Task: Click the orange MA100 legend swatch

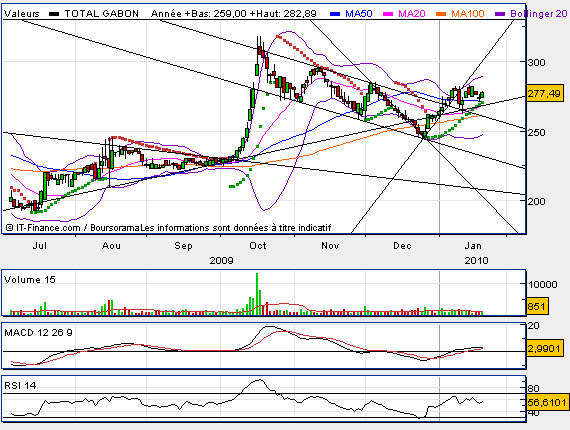Action: click(x=441, y=14)
